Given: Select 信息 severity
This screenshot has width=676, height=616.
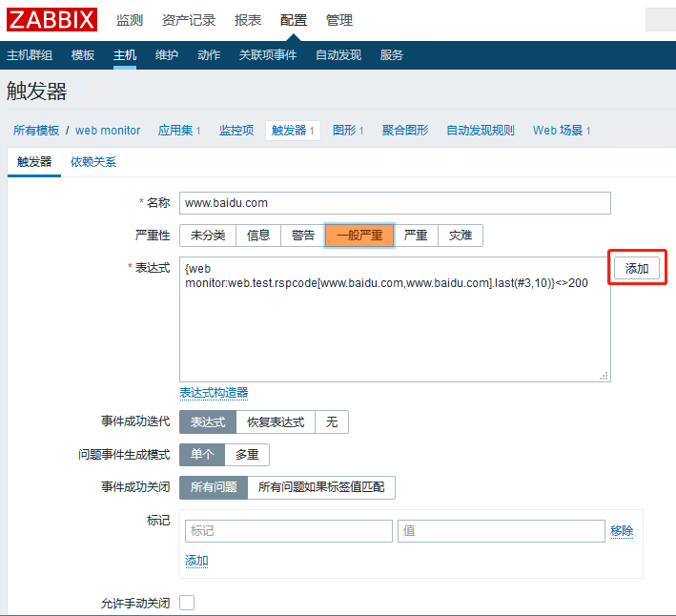Looking at the screenshot, I should click(x=258, y=236).
